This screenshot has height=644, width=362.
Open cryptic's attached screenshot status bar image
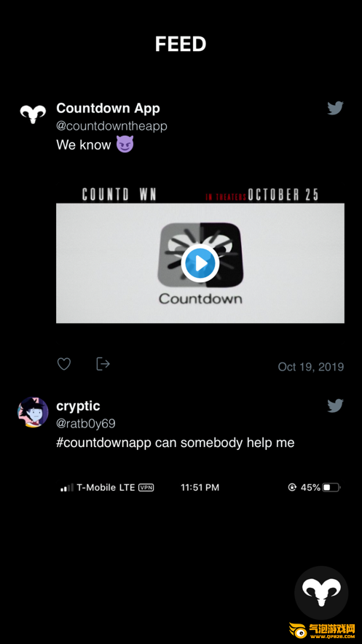(x=200, y=487)
